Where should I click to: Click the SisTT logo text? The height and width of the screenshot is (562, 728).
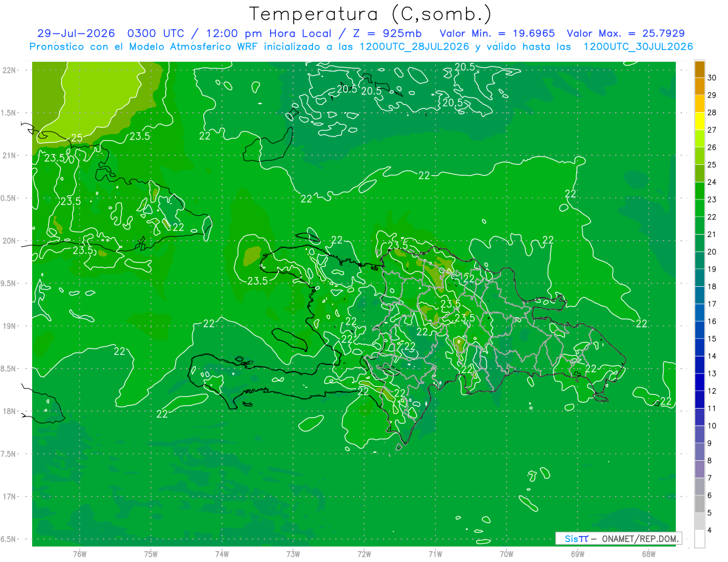click(576, 538)
